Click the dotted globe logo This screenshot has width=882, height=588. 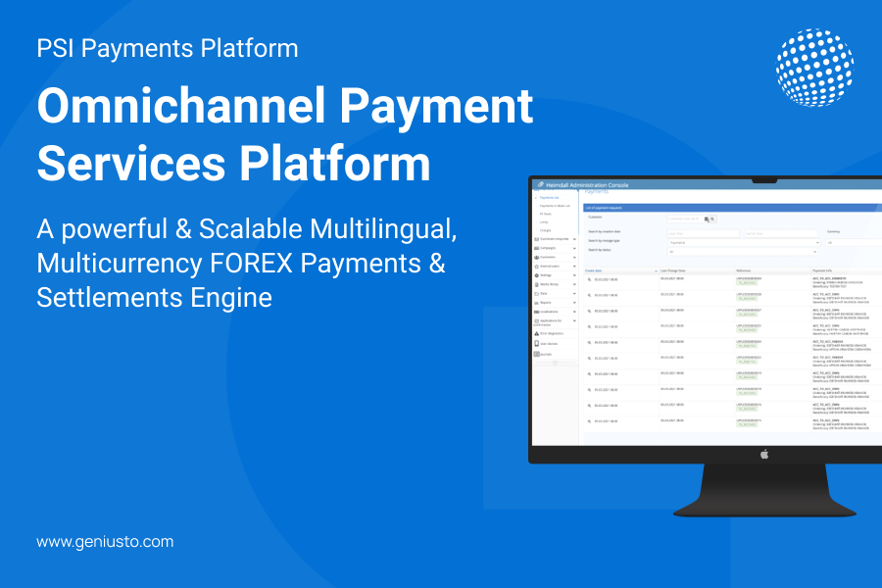pyautogui.click(x=814, y=68)
